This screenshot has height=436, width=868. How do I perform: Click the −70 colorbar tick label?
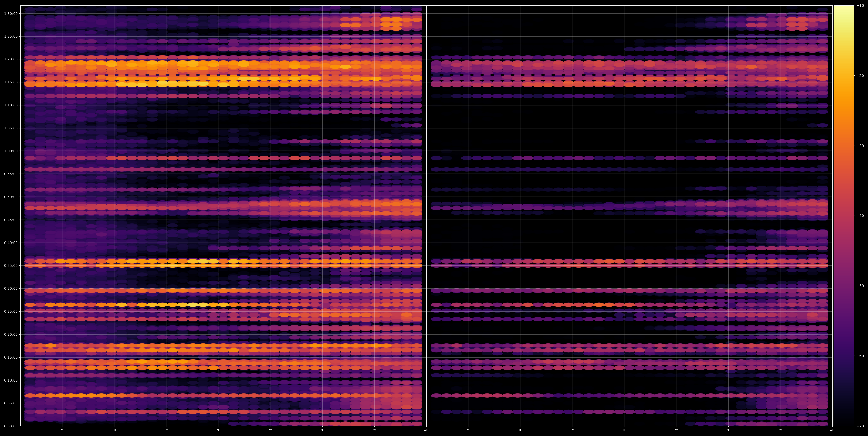[x=860, y=426]
